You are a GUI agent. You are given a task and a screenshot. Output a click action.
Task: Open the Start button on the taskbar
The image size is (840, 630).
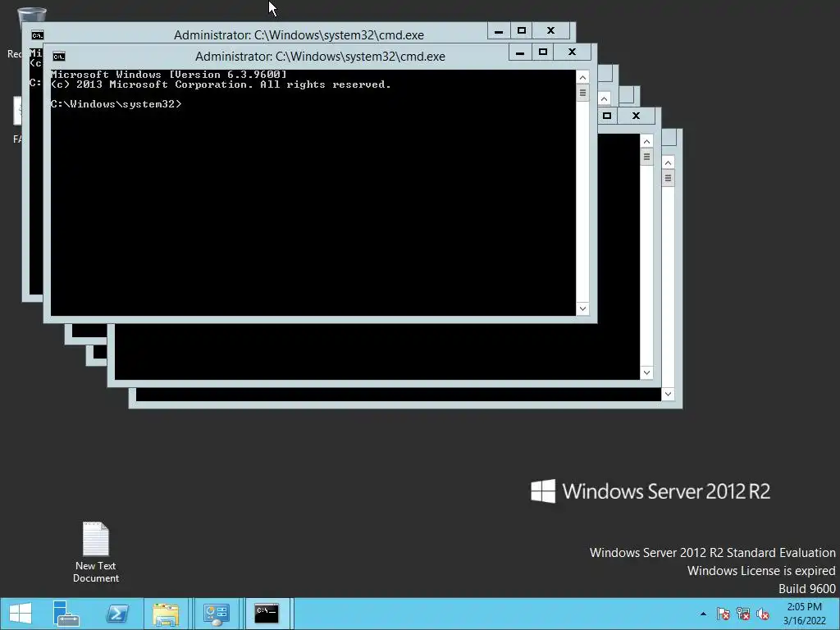pos(21,614)
